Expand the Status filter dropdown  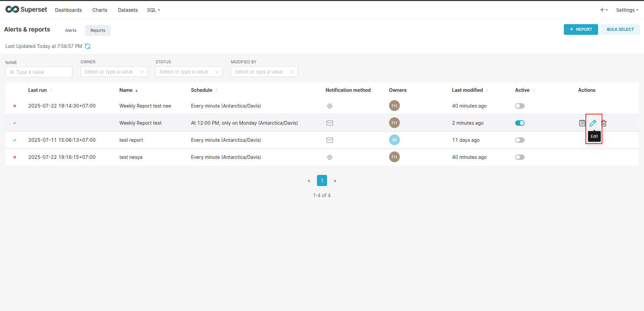pos(189,72)
